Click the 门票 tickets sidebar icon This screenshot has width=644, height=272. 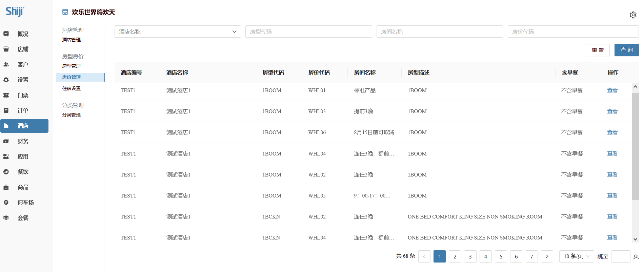6,95
